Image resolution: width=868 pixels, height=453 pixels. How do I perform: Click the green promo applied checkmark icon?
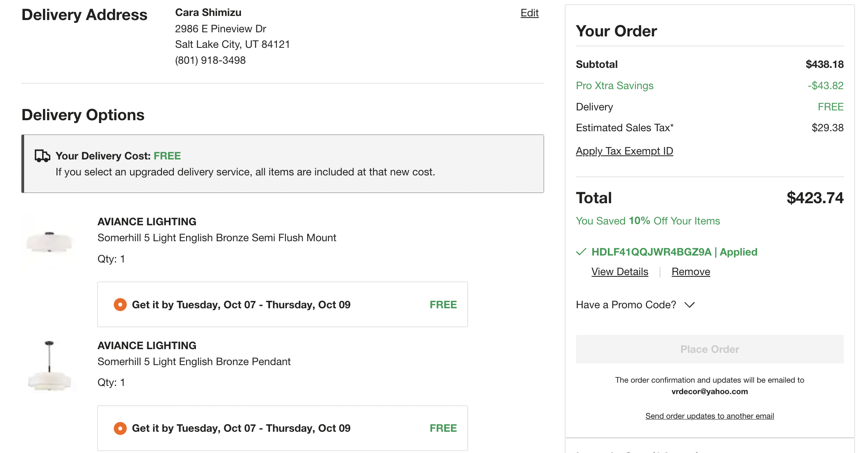581,252
